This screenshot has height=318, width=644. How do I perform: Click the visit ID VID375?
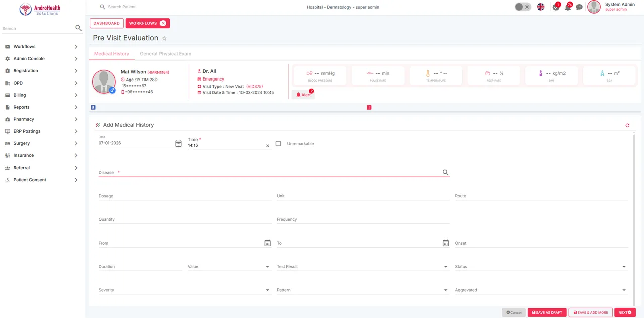254,87
